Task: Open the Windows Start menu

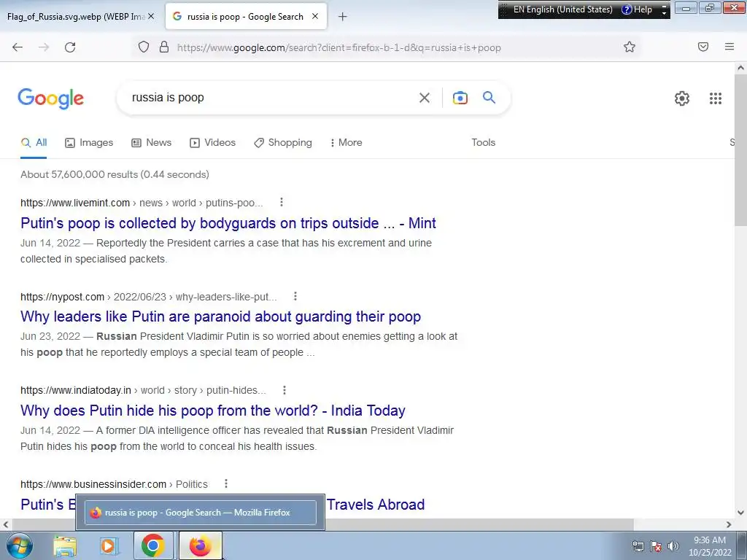Action: click(20, 545)
